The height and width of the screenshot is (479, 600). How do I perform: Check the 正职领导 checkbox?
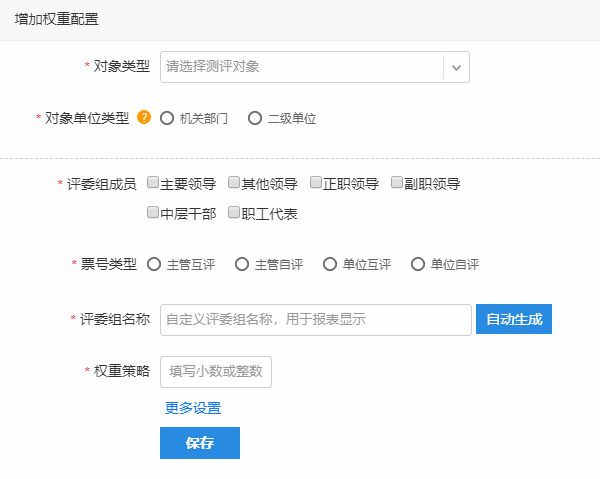(316, 182)
